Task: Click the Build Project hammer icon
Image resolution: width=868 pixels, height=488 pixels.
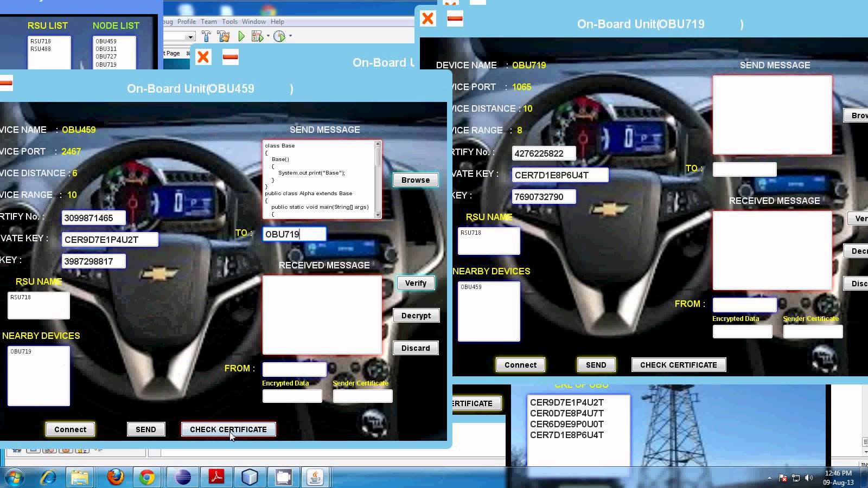Action: [206, 36]
